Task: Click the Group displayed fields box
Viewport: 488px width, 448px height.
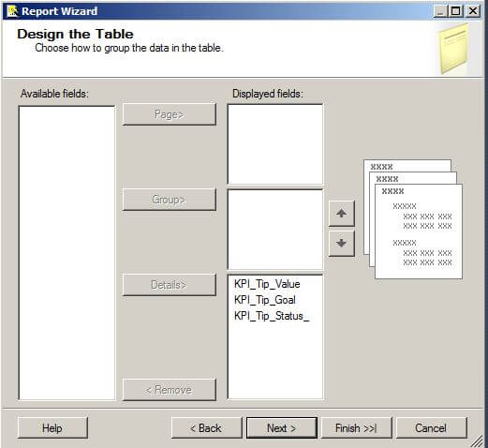Action: point(275,230)
